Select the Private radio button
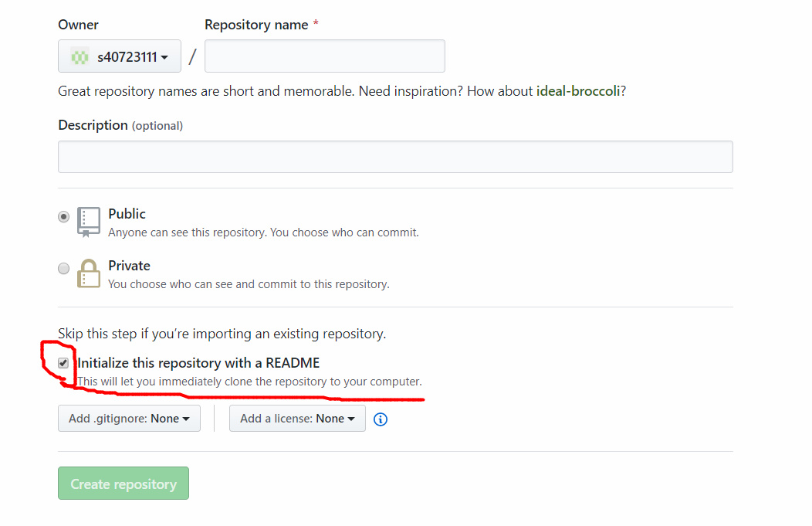The width and height of the screenshot is (812, 526). [x=64, y=269]
